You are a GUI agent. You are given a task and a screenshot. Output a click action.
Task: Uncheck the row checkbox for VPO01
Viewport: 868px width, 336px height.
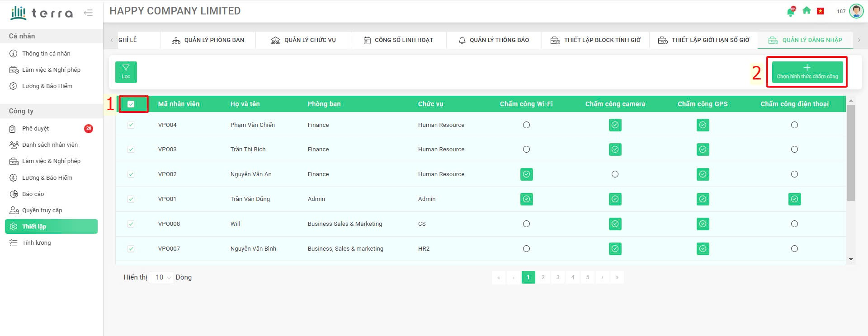click(131, 199)
